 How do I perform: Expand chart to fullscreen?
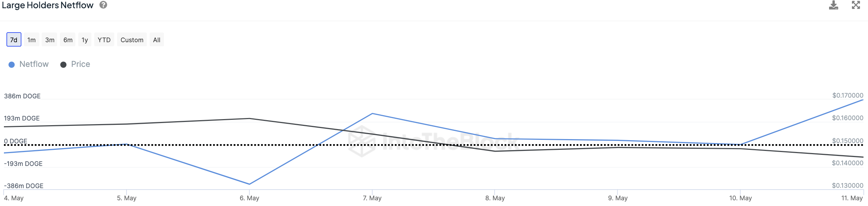point(856,5)
